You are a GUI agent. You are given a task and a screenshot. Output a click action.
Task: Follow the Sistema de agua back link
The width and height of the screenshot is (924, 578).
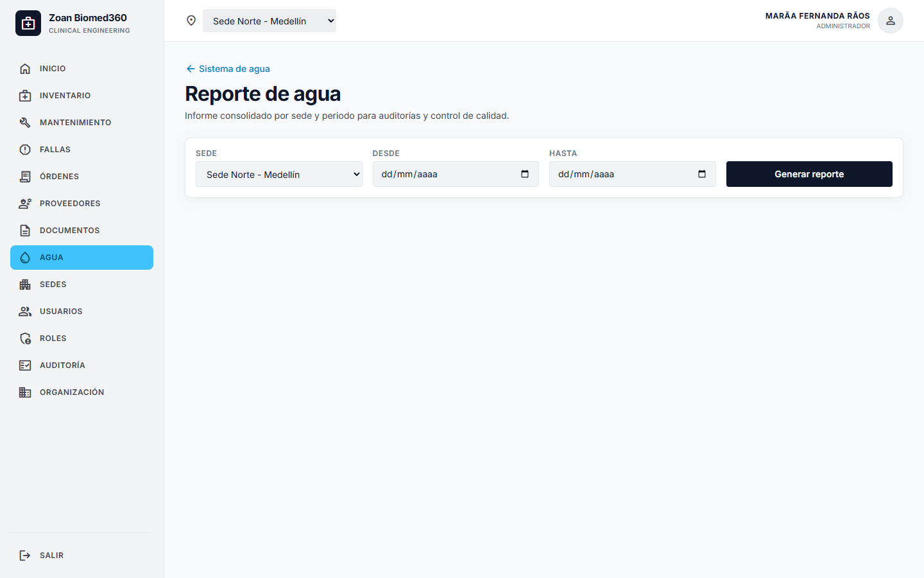pyautogui.click(x=228, y=69)
